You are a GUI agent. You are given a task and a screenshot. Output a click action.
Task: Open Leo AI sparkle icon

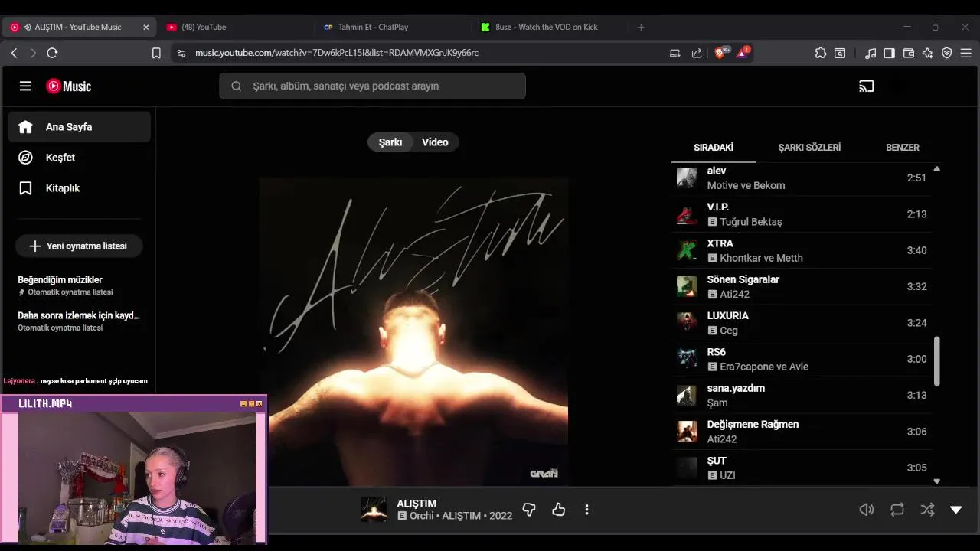pyautogui.click(x=928, y=53)
